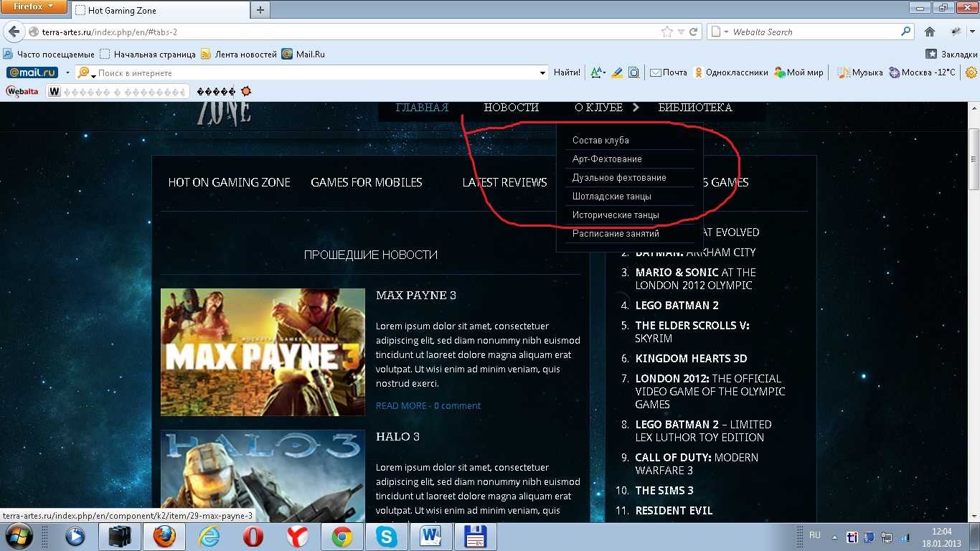Open the Лента новостей bookmark feed
The width and height of the screenshot is (980, 551).
coord(239,54)
